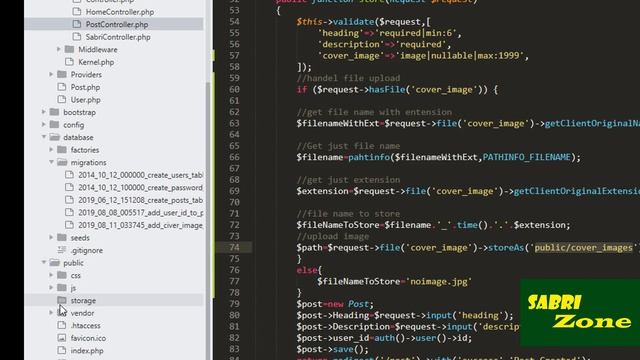Screen dimensions: 640x360
Task: Click the index.php file icon
Action: tap(62, 351)
